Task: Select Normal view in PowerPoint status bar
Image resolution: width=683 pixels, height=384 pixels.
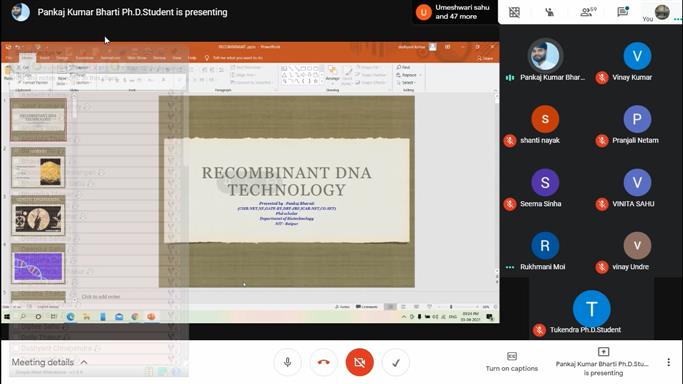Action: (390, 307)
